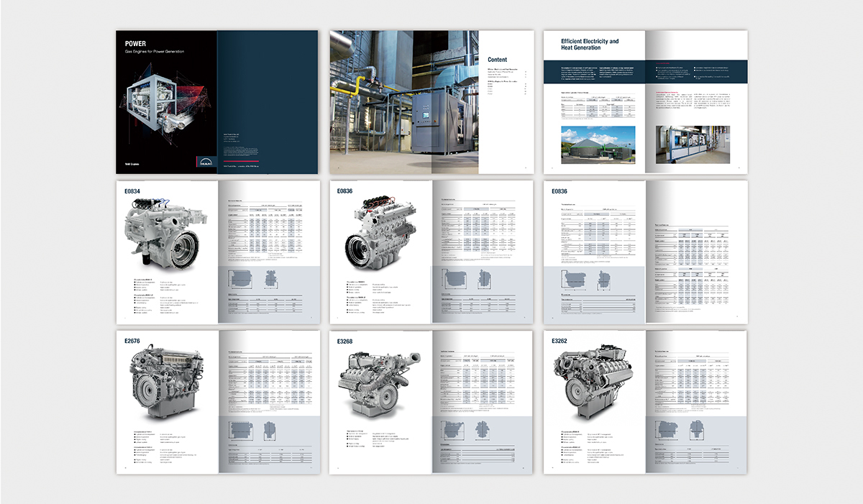The height and width of the screenshot is (504, 863).
Task: Open the photo of the green-domed biogas plant
Action: (x=598, y=145)
